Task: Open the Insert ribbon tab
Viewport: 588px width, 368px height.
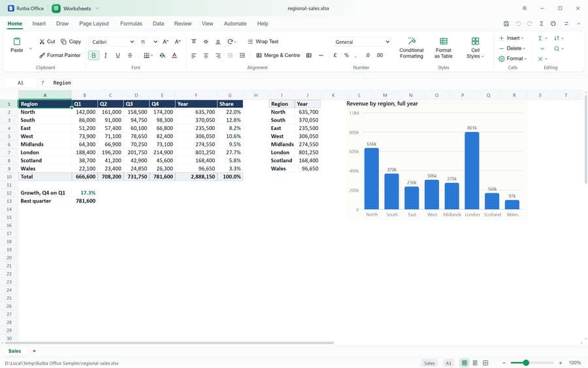Action: 39,24
